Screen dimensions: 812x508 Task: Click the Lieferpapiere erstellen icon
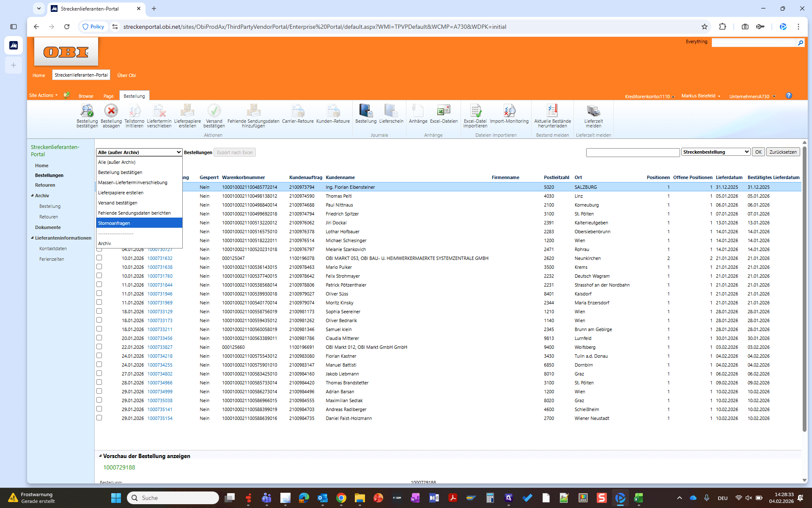tap(187, 111)
